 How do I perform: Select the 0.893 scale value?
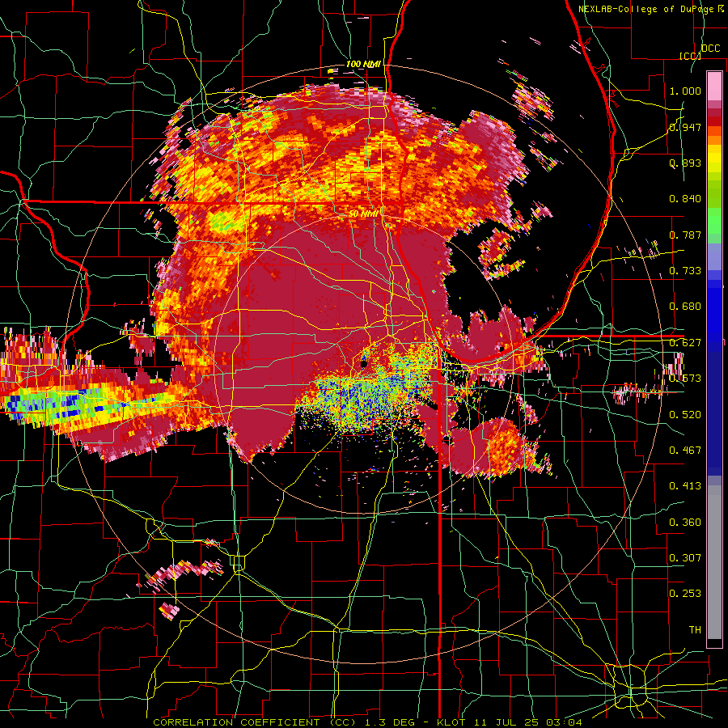pyautogui.click(x=685, y=163)
